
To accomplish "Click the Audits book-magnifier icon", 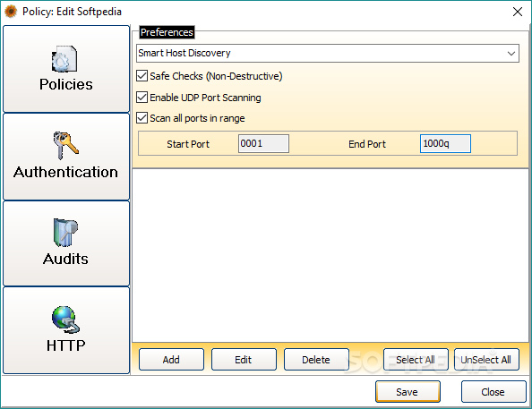I will [65, 233].
